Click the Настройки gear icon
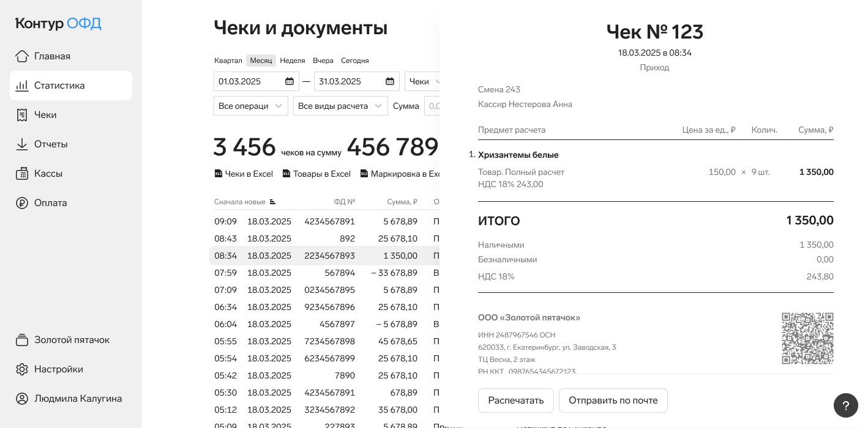Image resolution: width=868 pixels, height=428 pixels. (22, 369)
